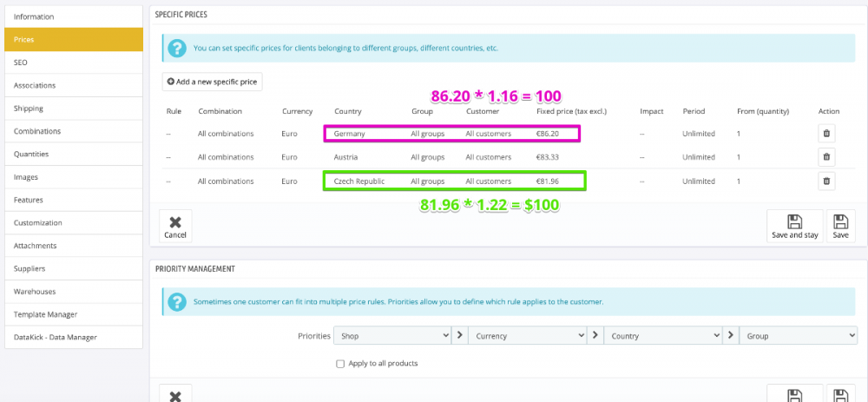Click Save and stay button
This screenshot has width=868, height=402.
[794, 226]
